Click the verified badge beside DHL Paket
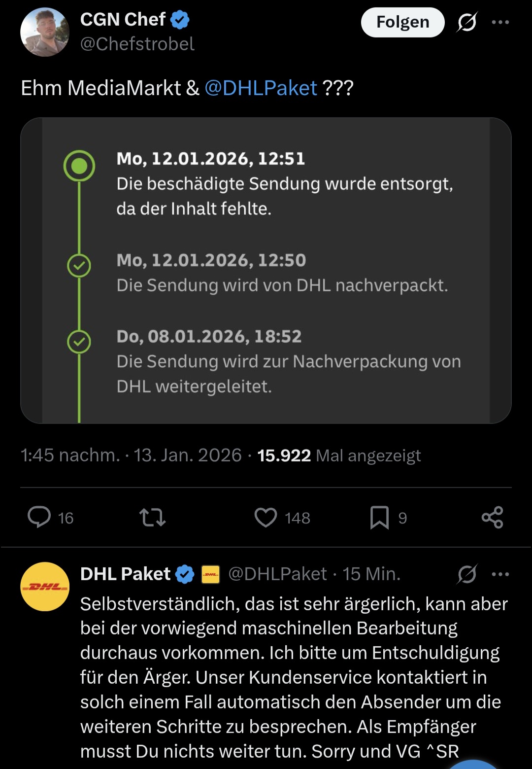This screenshot has width=532, height=769. tap(185, 574)
